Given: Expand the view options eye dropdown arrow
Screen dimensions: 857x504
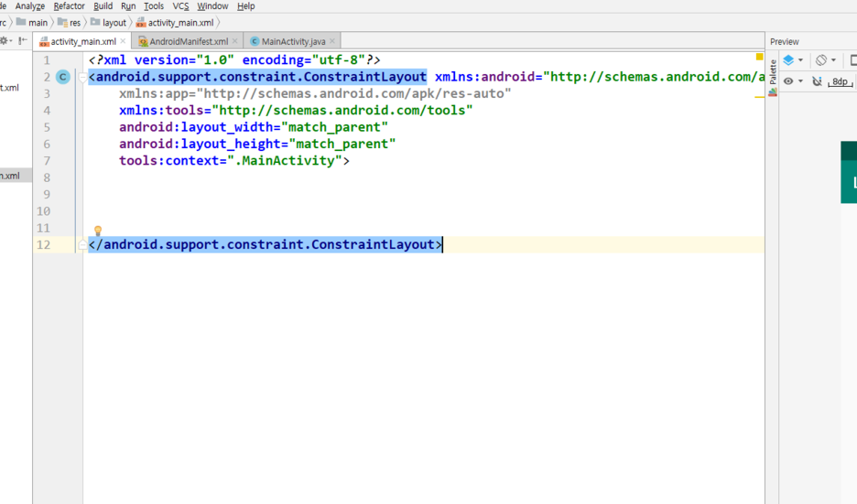Looking at the screenshot, I should click(x=800, y=82).
